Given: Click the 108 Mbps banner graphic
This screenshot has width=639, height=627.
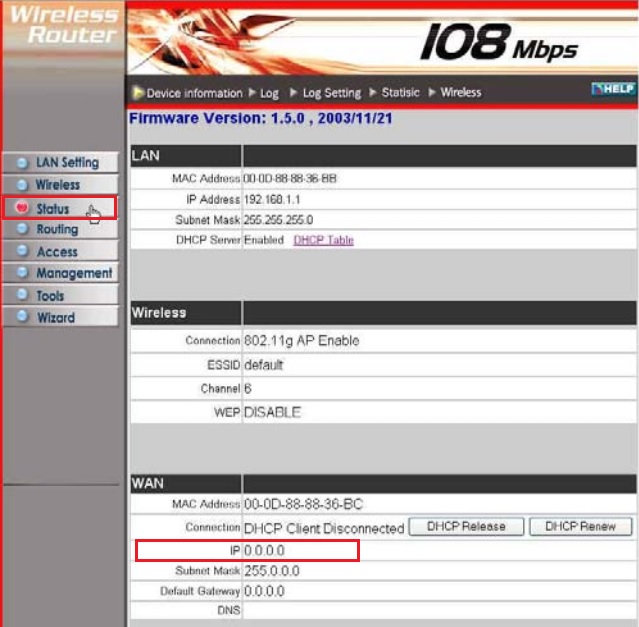Looking at the screenshot, I should [x=499, y=42].
